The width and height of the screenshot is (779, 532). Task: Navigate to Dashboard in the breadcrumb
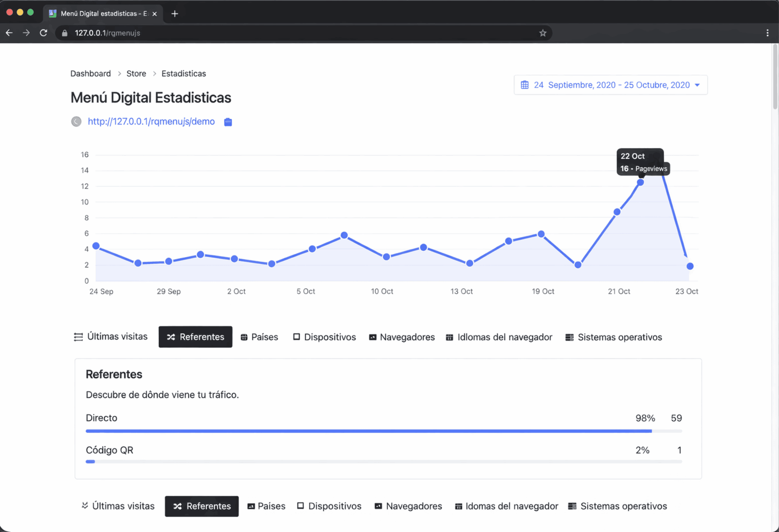(x=91, y=73)
